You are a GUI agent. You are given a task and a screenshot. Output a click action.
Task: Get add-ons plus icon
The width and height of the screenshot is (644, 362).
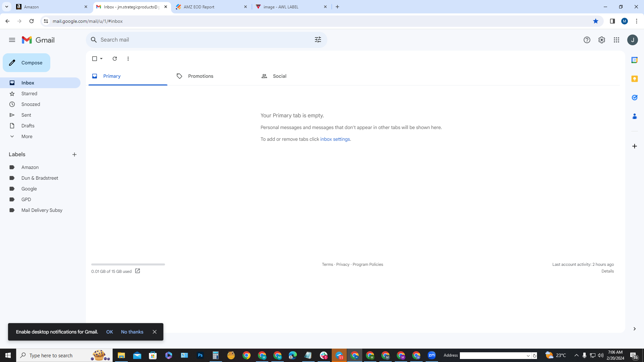(635, 146)
